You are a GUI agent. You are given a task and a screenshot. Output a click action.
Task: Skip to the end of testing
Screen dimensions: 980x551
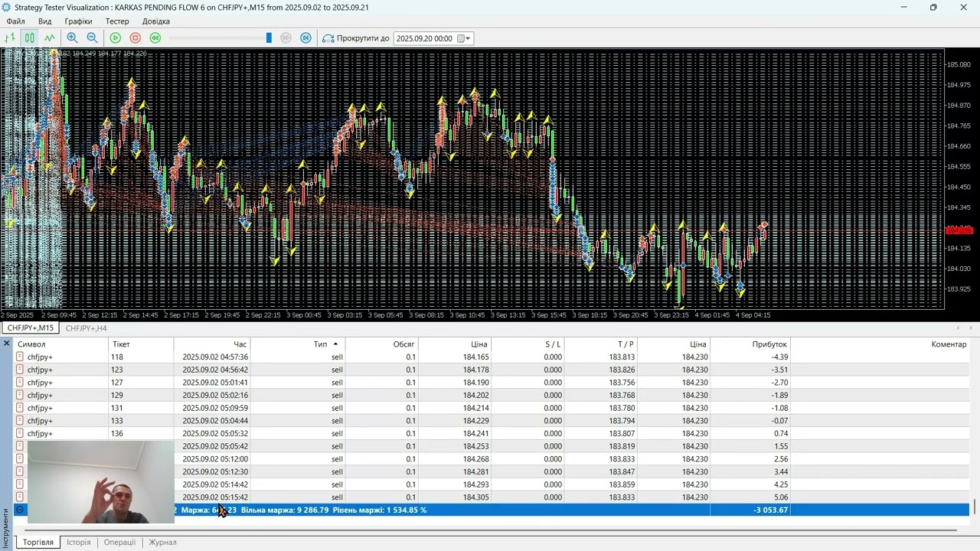(305, 38)
